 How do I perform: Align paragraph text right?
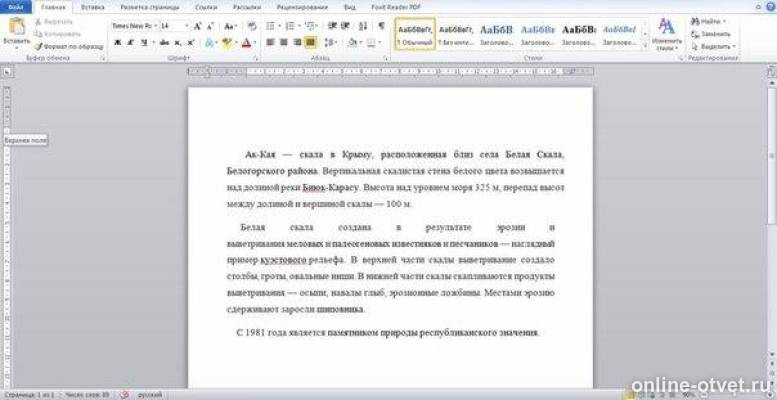(297, 43)
